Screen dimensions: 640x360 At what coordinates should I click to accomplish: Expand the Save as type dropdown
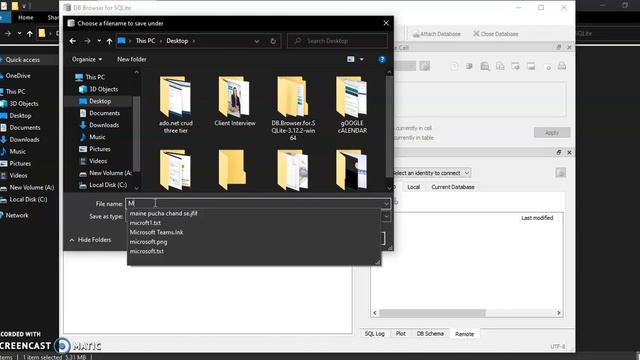[386, 216]
